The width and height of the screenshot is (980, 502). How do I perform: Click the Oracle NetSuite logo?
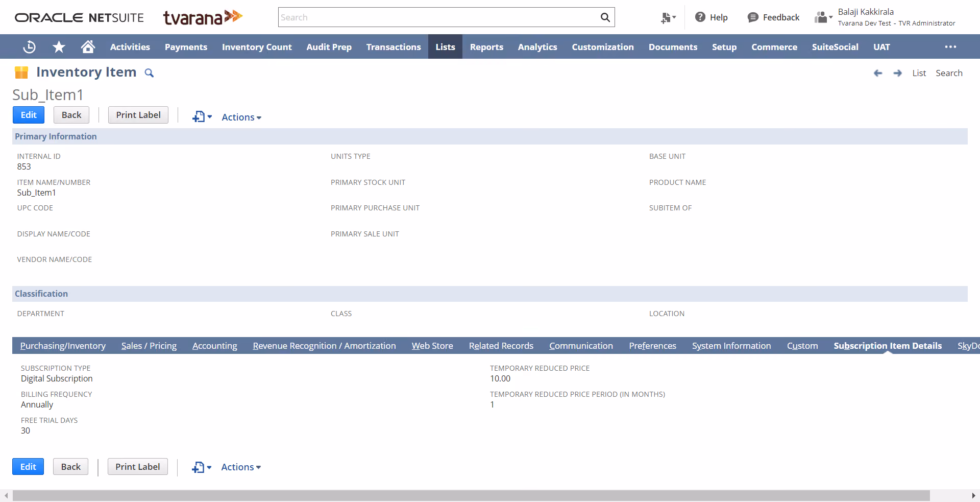79,18
